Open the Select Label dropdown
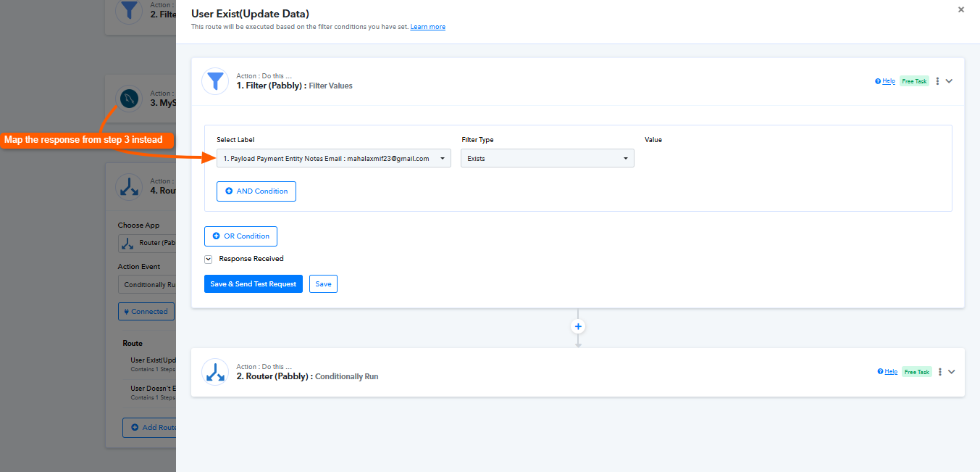 [x=333, y=159]
